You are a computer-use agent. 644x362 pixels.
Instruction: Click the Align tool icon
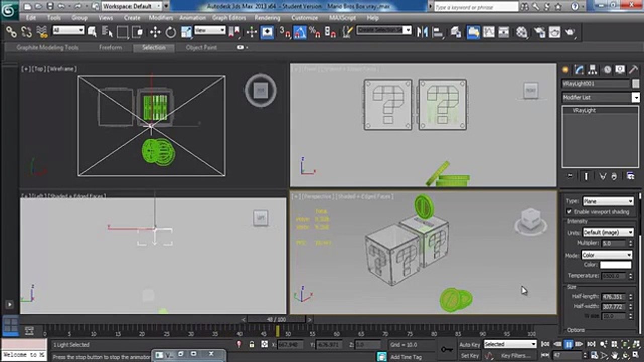point(438,32)
